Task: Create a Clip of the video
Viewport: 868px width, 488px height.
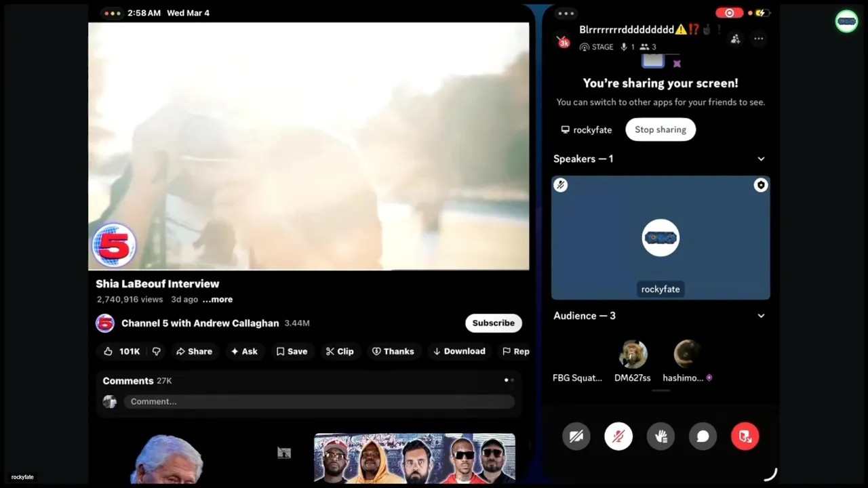Action: (x=340, y=351)
